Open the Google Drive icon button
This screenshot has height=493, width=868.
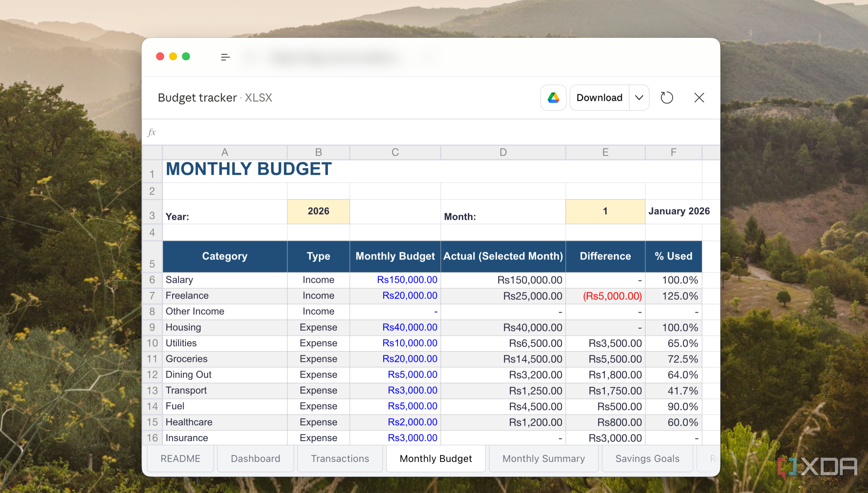point(553,97)
